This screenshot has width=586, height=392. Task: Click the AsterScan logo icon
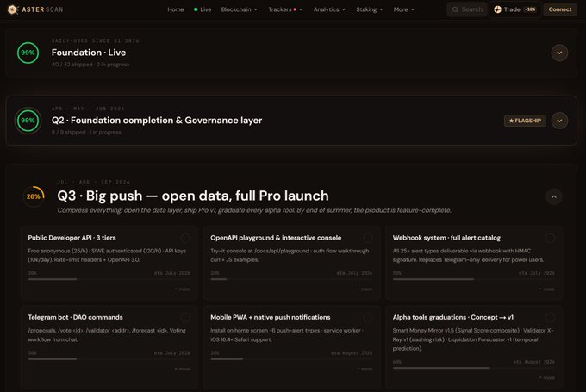13,9
